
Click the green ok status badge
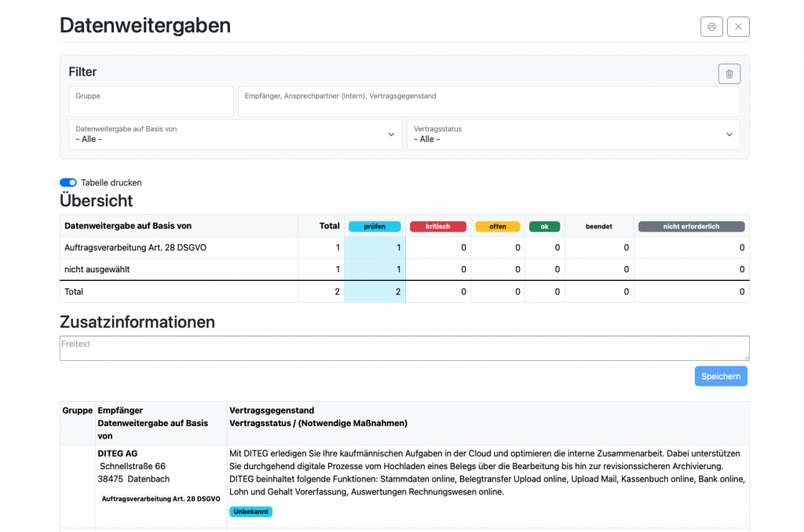click(544, 227)
